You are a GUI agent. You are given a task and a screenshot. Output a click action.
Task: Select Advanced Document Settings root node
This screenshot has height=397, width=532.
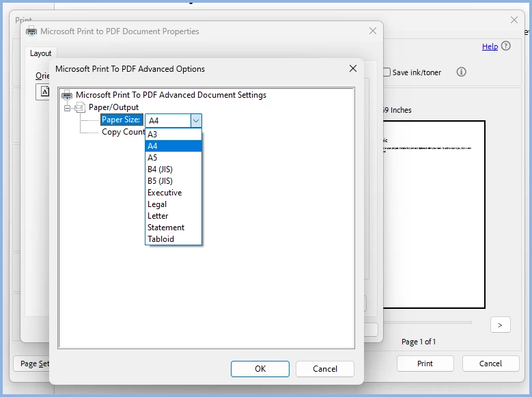tap(171, 95)
